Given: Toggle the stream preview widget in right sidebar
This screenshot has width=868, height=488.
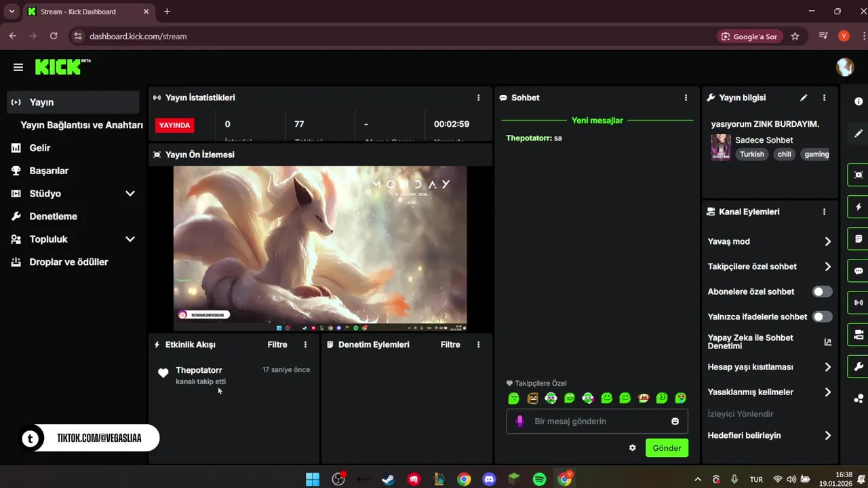Looking at the screenshot, I should click(859, 174).
